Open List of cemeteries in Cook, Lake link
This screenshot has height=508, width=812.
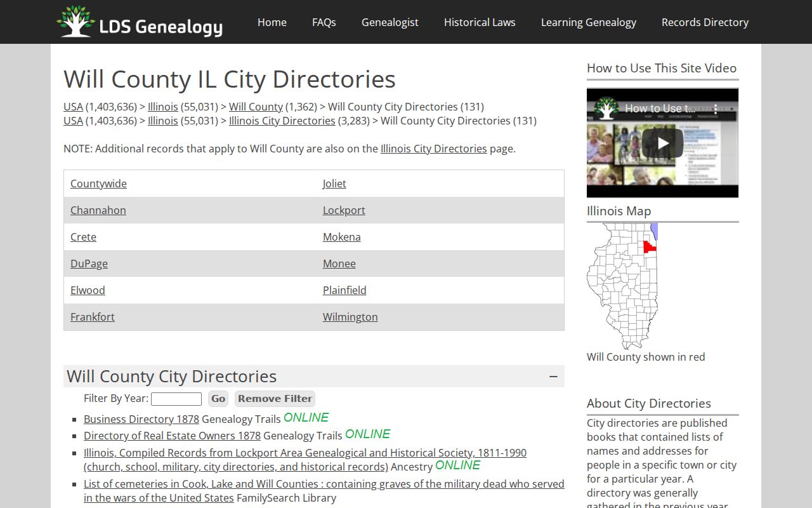point(324,491)
